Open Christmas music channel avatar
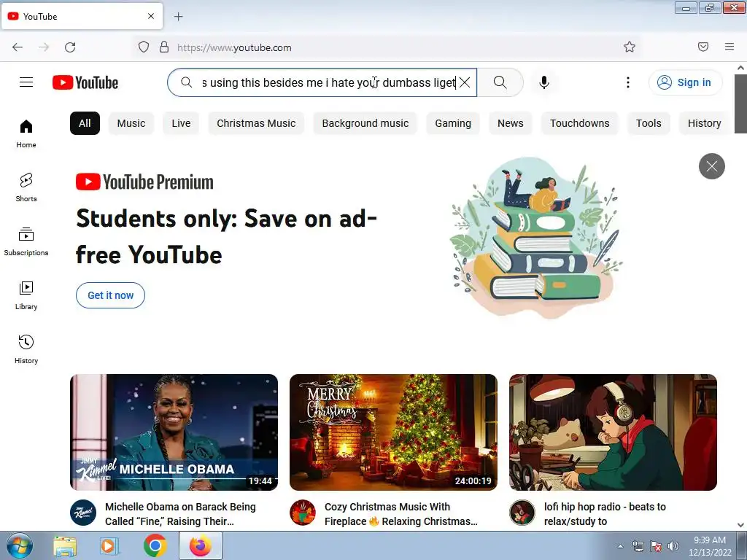This screenshot has height=560, width=747. [x=303, y=513]
